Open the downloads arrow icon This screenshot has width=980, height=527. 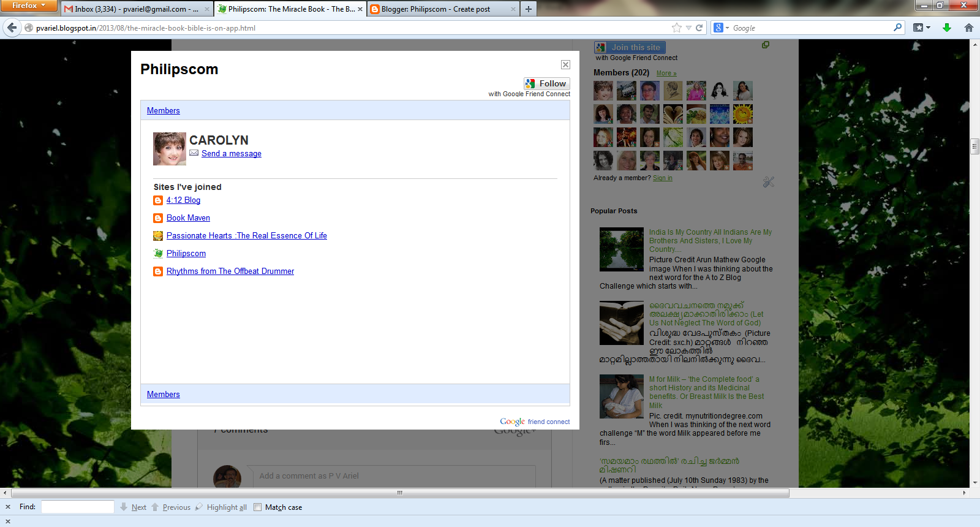[947, 28]
